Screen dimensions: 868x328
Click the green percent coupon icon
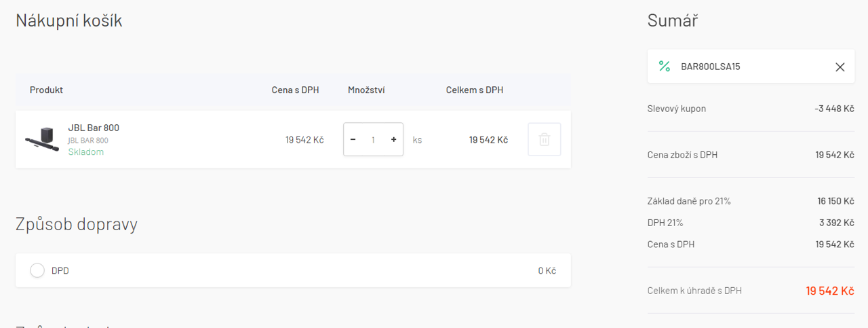point(665,66)
